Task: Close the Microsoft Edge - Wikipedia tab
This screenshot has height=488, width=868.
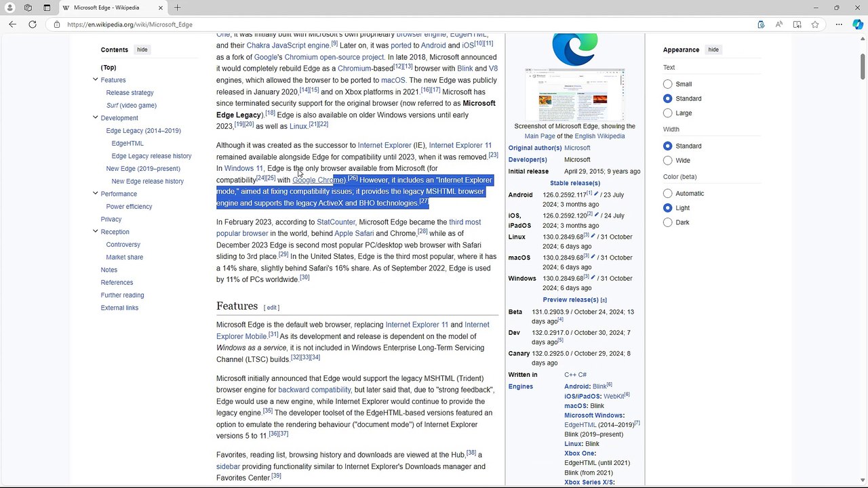Action: 161,7
